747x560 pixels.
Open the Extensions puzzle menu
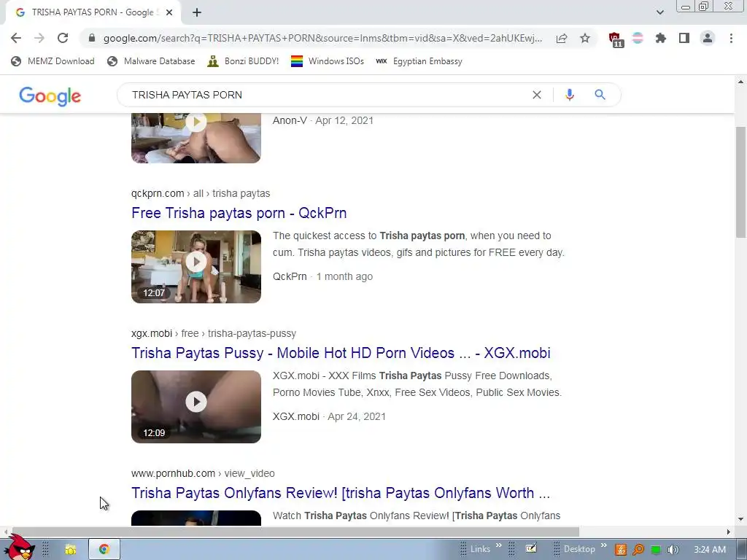pyautogui.click(x=661, y=38)
